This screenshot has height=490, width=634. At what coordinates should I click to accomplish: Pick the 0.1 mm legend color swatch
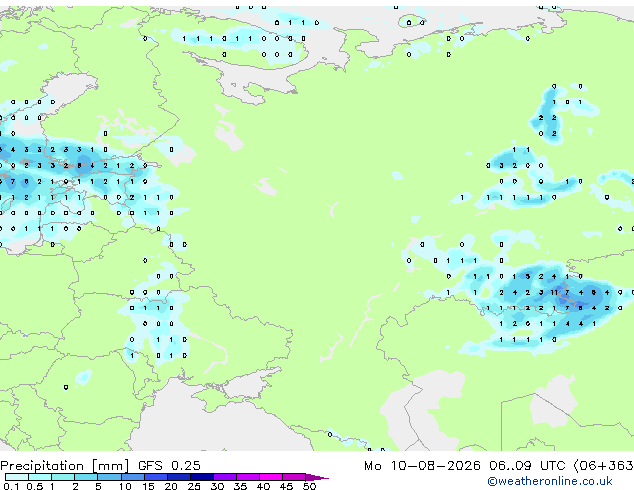[x=17, y=477]
